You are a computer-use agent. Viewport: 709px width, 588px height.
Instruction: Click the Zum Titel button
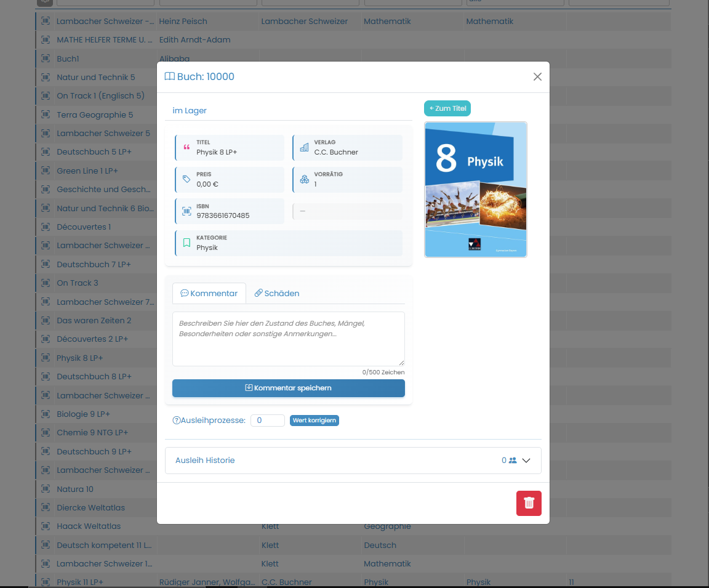(447, 108)
